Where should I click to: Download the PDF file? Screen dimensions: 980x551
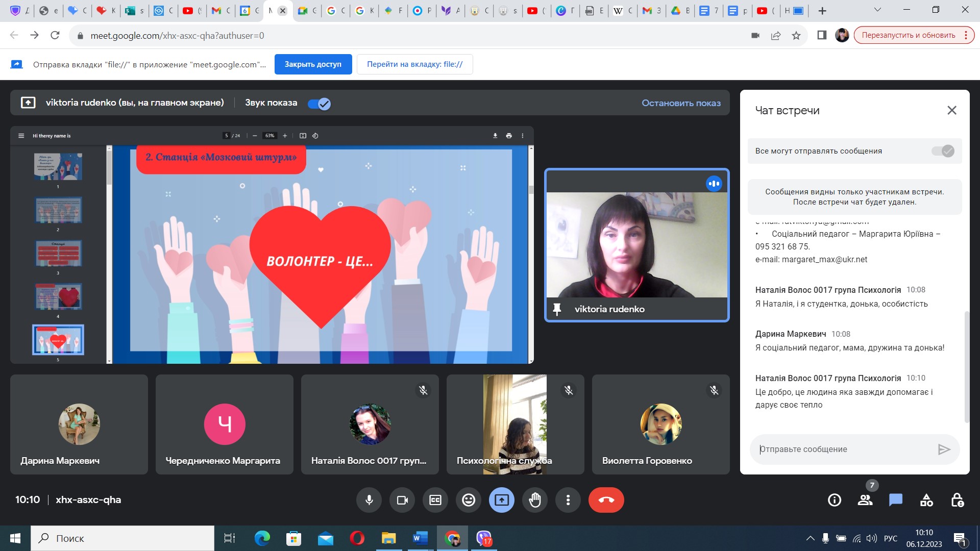pyautogui.click(x=495, y=136)
